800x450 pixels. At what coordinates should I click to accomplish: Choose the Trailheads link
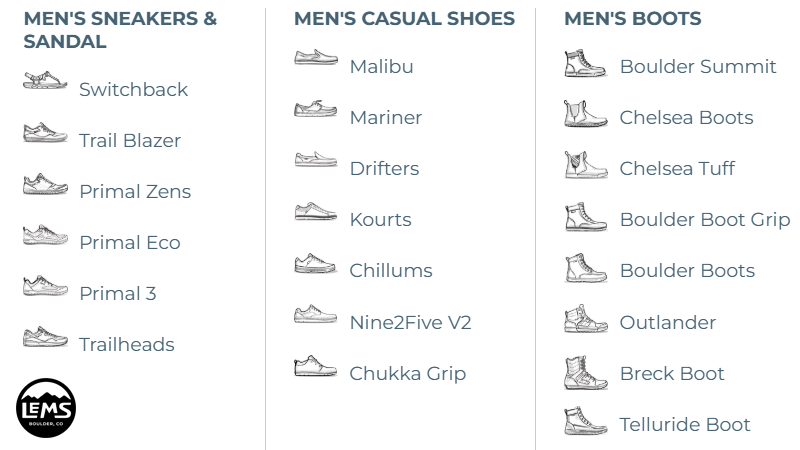pos(127,344)
